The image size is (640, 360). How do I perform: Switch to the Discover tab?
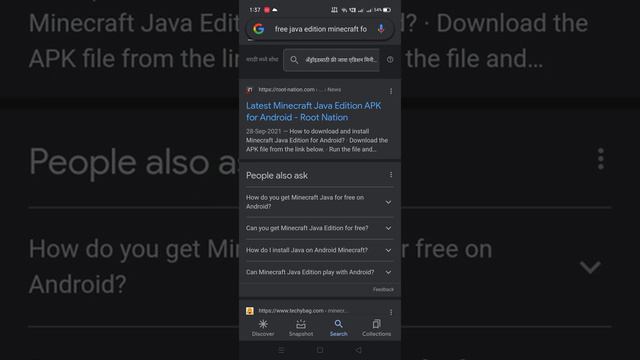263,328
